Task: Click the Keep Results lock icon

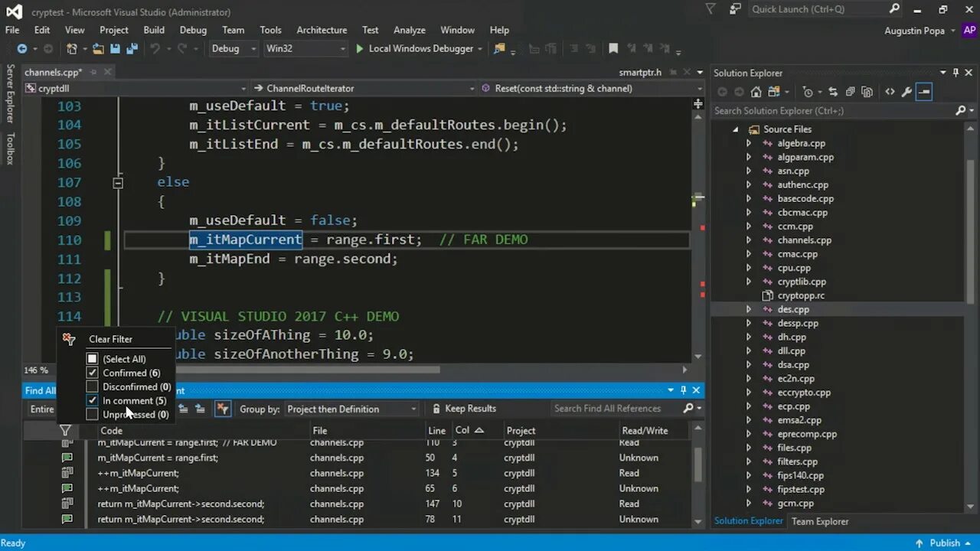Action: pos(436,409)
